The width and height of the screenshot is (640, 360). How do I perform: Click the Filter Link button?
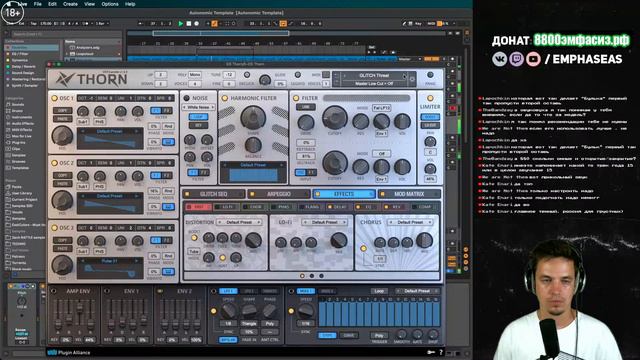(306, 107)
